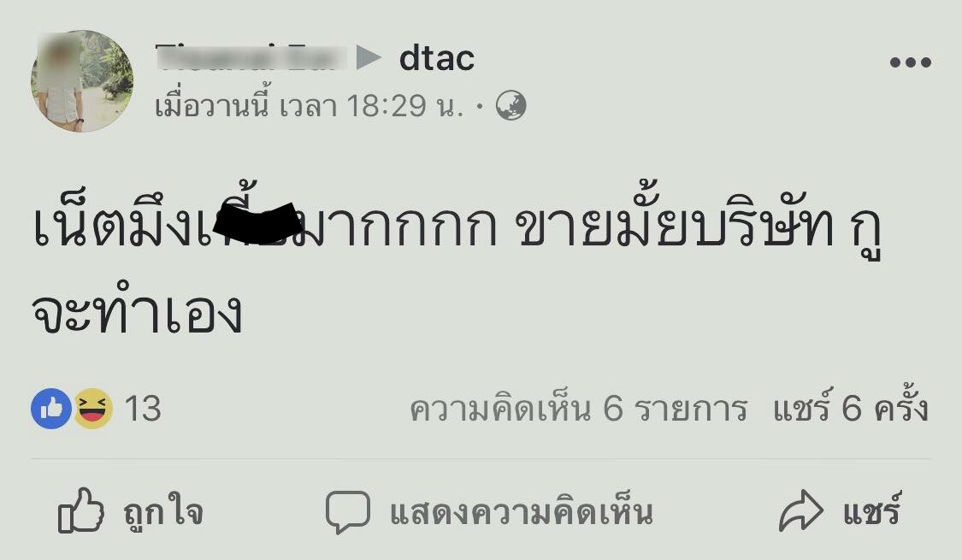
Task: Click the public globe privacy icon
Action: click(511, 105)
